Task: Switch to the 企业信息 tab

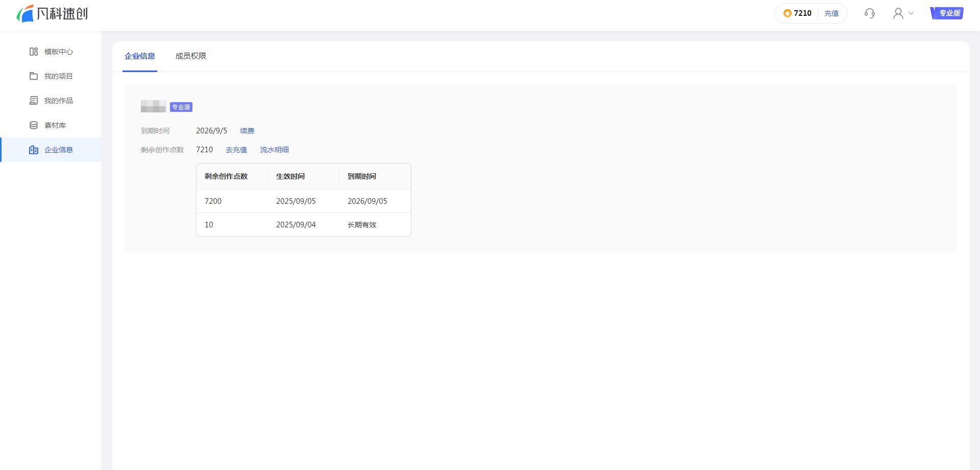Action: tap(140, 56)
